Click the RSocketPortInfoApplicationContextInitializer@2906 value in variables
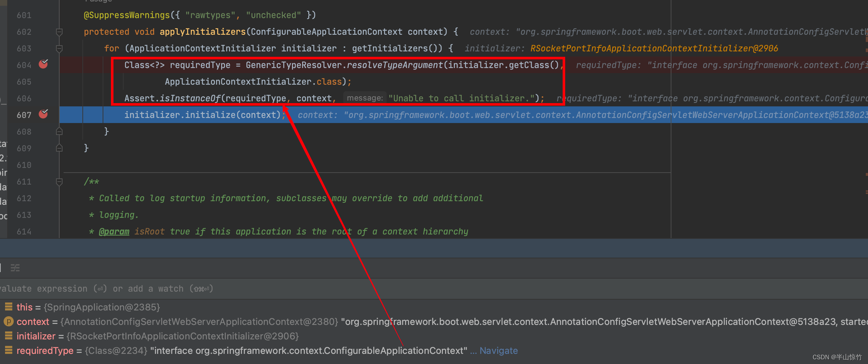The height and width of the screenshot is (364, 868). click(182, 336)
